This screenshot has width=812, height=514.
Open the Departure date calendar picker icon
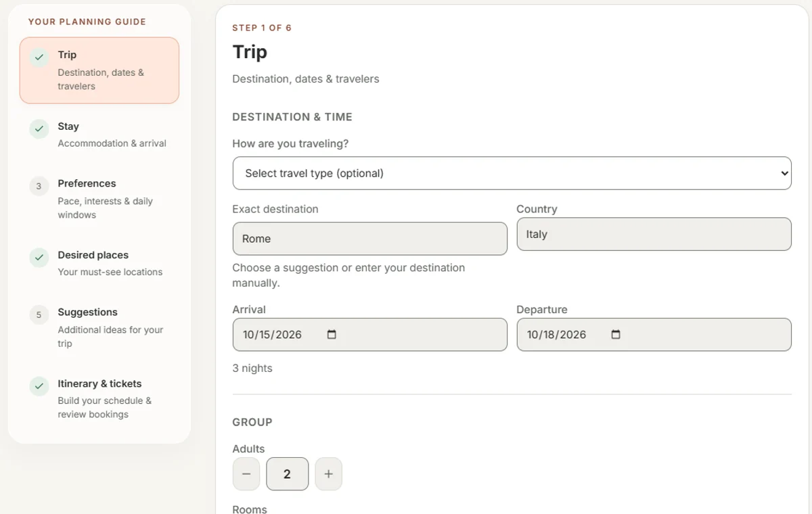coord(616,335)
